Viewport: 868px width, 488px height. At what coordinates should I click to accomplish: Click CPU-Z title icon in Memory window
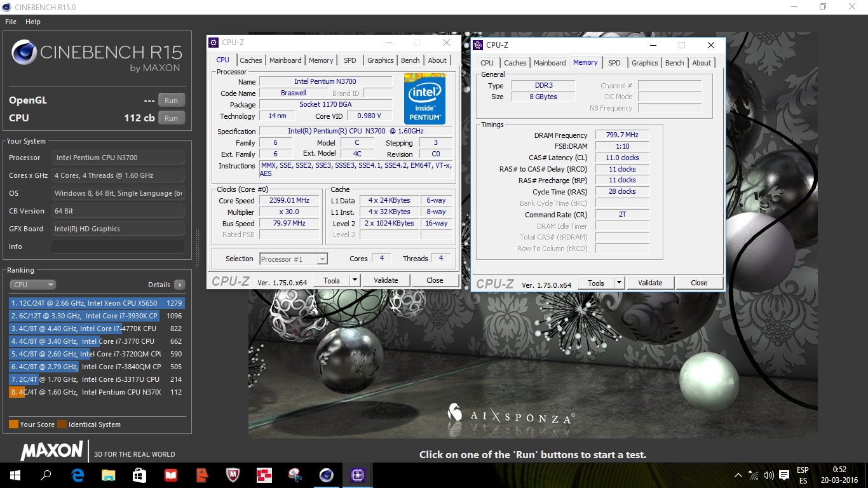click(478, 45)
